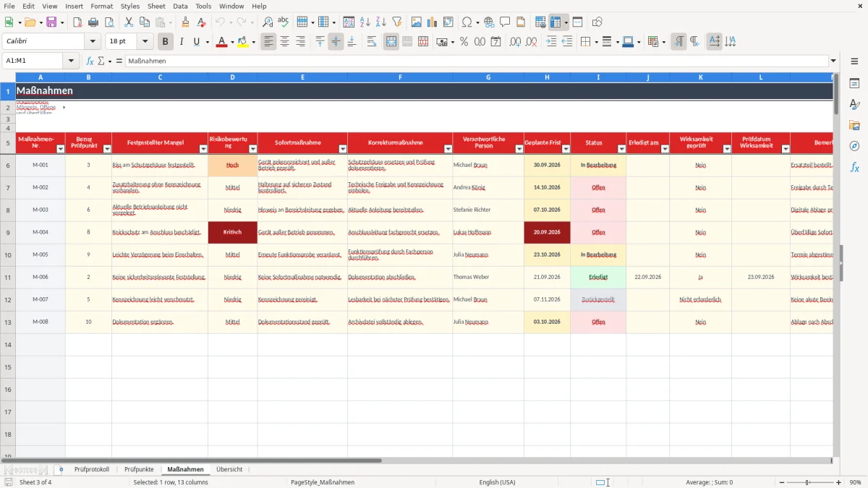The width and height of the screenshot is (868, 488).
Task: Open Find & Replace
Action: tap(268, 22)
